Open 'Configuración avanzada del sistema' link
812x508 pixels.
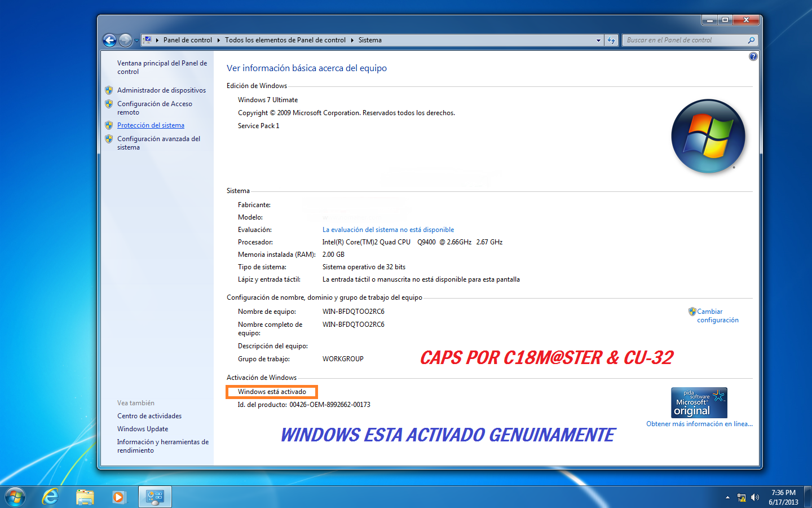(x=158, y=143)
